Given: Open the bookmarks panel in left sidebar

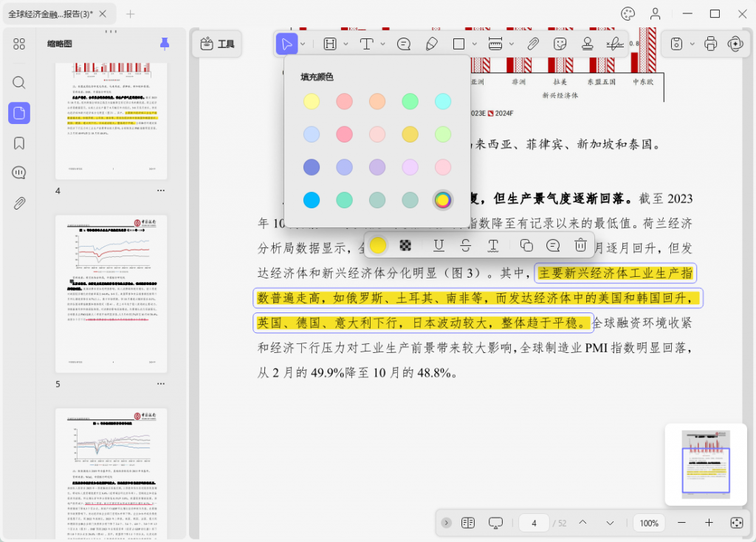Looking at the screenshot, I should [19, 143].
